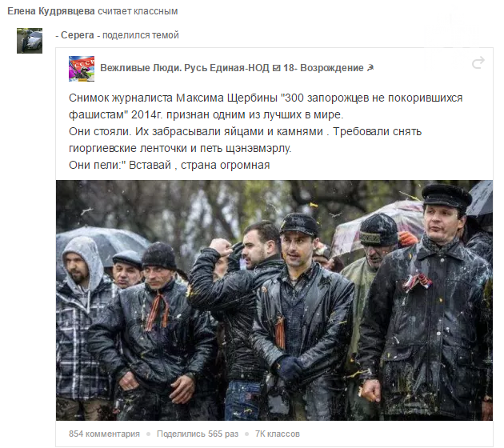Click the first bullet separator in the footer

[x=148, y=434]
